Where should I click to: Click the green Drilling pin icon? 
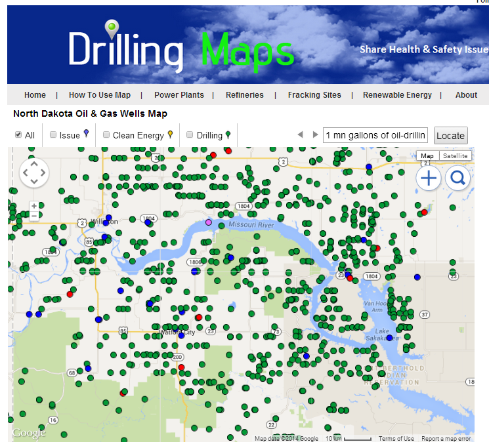(228, 135)
